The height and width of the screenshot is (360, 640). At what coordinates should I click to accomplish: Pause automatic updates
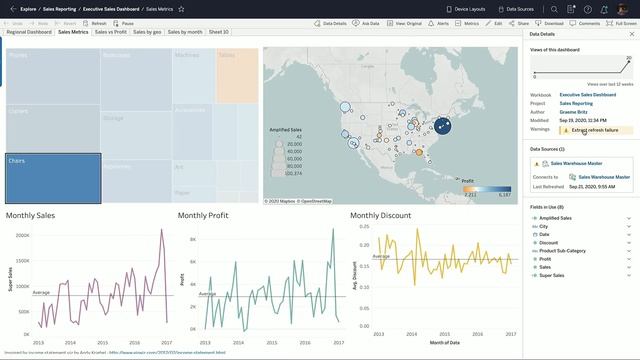tap(124, 24)
